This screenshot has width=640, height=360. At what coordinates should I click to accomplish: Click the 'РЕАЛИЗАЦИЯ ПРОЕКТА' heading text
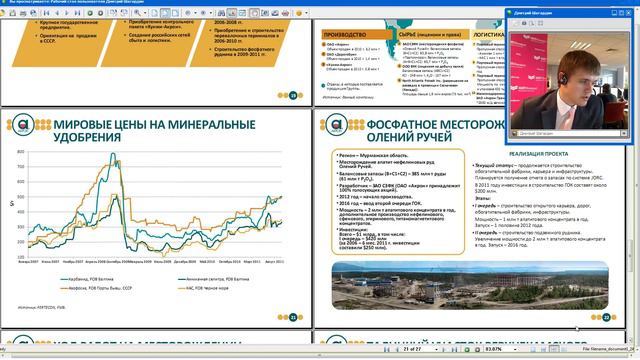[x=538, y=154]
